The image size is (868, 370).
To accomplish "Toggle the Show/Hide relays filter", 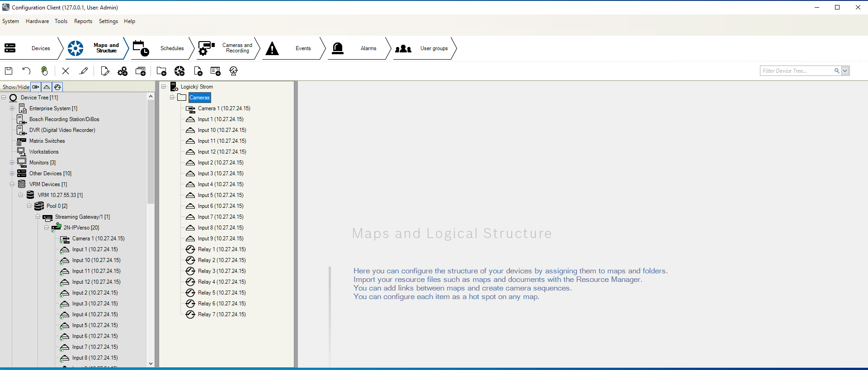I will coord(57,87).
